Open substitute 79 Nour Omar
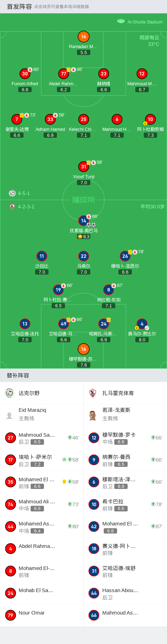167x644 pixels. pos(41,615)
